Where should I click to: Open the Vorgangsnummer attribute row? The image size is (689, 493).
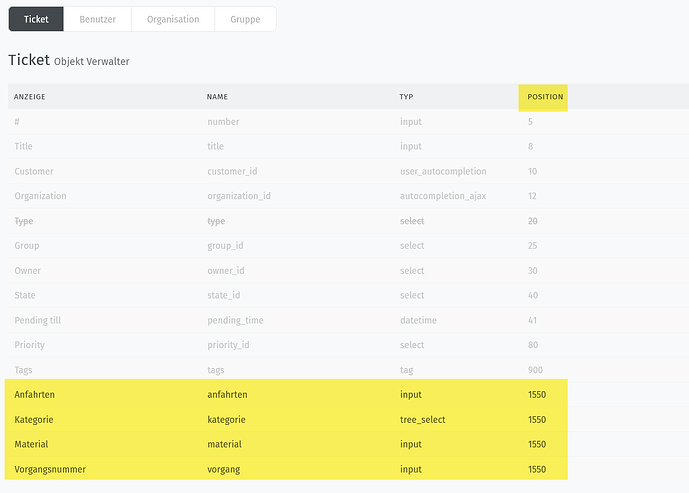(x=348, y=469)
